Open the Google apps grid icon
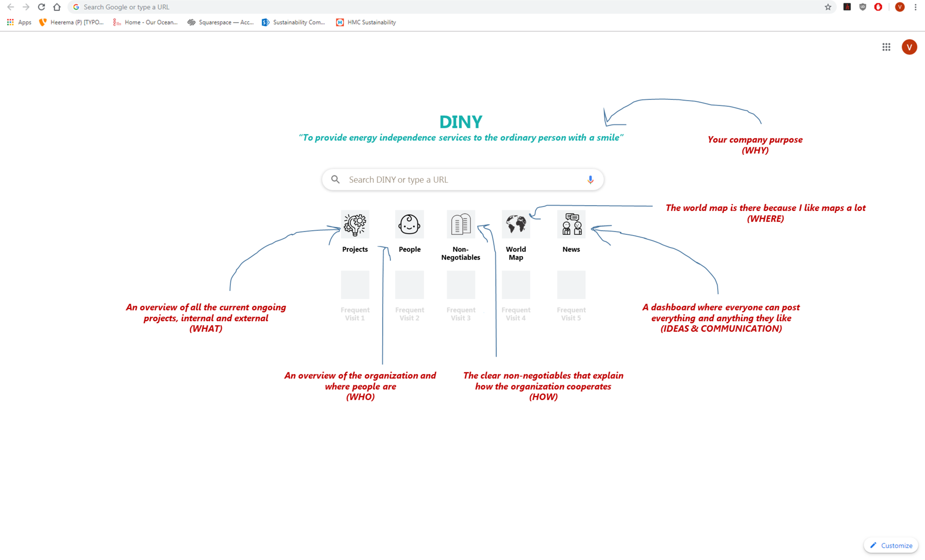The width and height of the screenshot is (925, 560). point(886,47)
